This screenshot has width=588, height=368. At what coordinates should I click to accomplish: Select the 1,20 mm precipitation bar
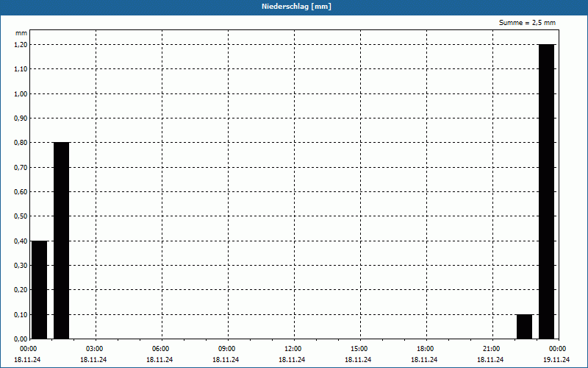click(546, 191)
